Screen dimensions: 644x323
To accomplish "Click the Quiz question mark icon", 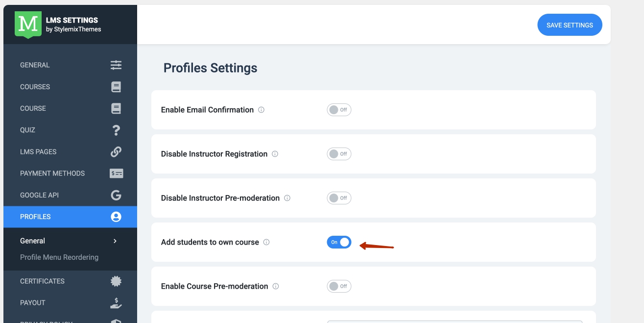I will pyautogui.click(x=116, y=130).
